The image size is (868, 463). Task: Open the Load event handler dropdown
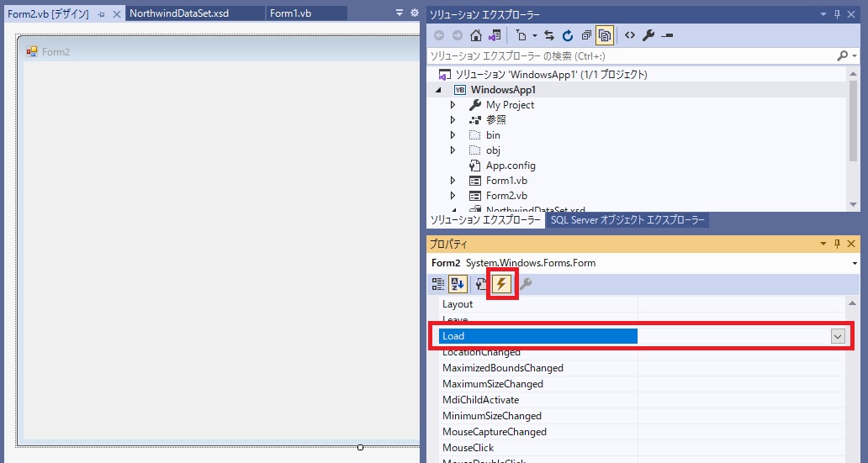tap(838, 336)
